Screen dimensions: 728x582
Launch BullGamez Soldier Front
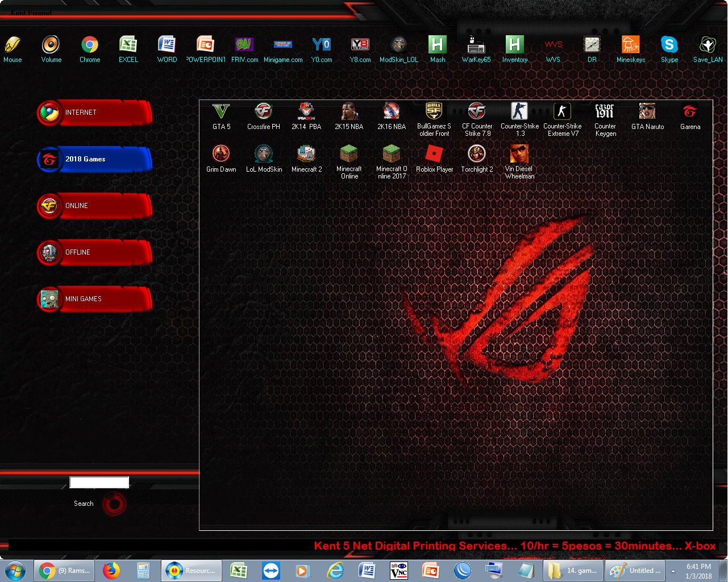434,119
